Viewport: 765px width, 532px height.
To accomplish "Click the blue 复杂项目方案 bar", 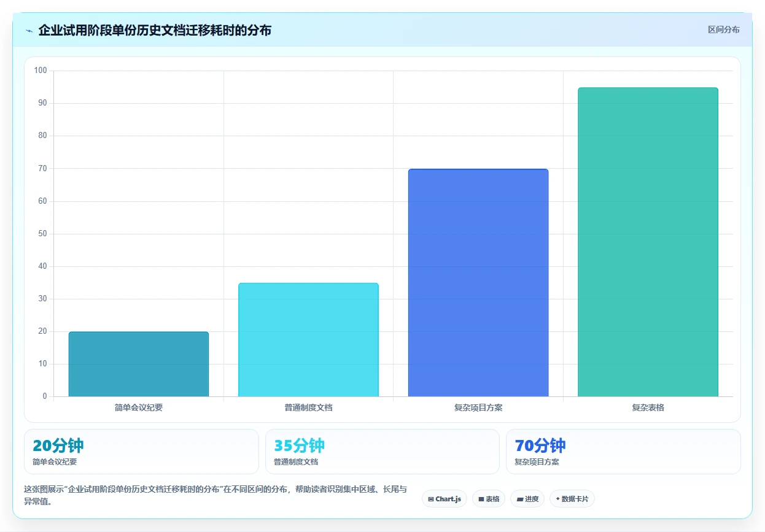I will tap(478, 282).
